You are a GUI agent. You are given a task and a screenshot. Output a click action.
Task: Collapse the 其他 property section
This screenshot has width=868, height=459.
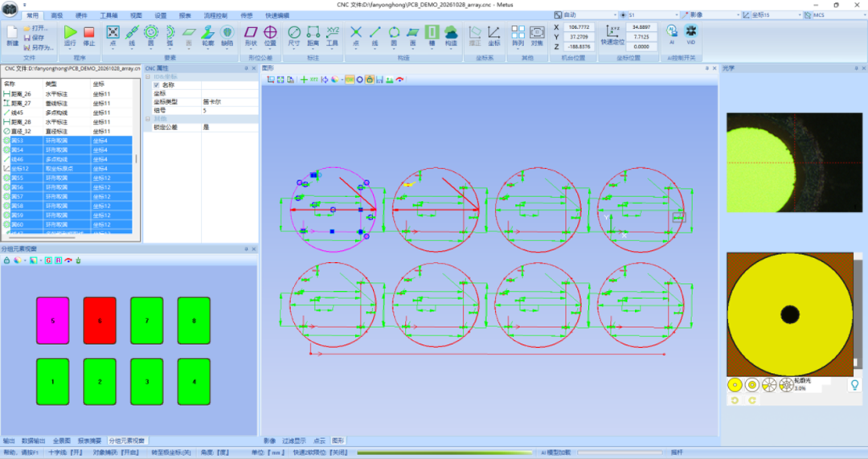coord(148,118)
